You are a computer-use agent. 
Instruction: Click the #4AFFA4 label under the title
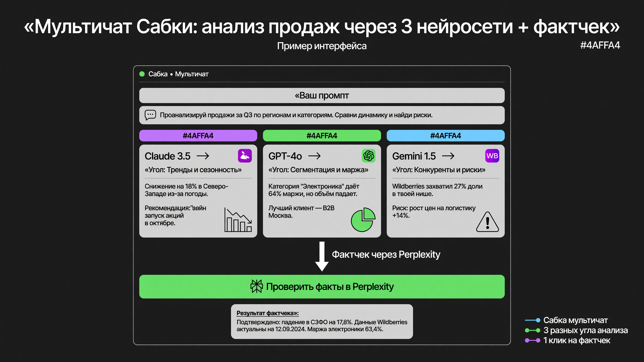600,45
